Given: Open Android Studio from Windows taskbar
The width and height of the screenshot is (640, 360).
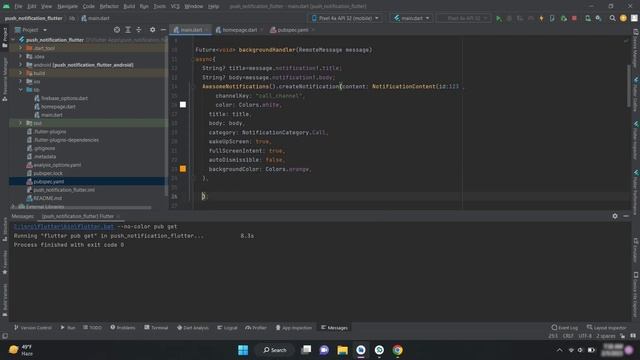Looking at the screenshot, I should (361, 350).
